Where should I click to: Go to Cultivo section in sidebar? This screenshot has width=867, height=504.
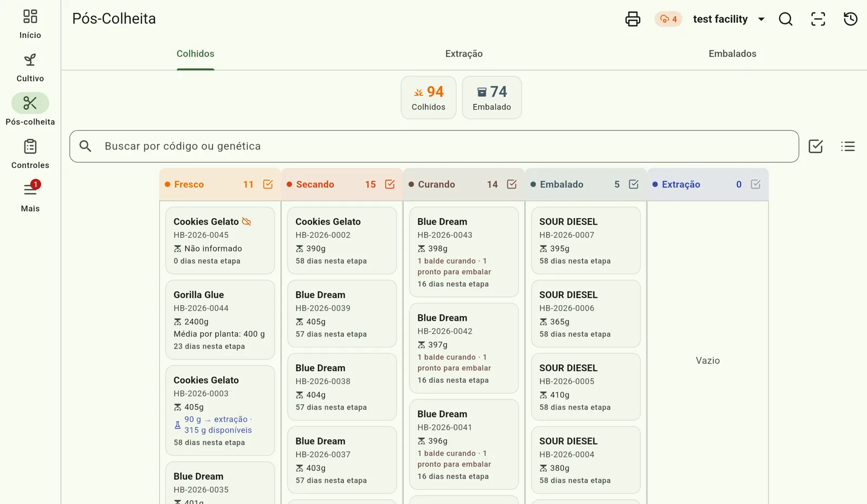tap(30, 67)
